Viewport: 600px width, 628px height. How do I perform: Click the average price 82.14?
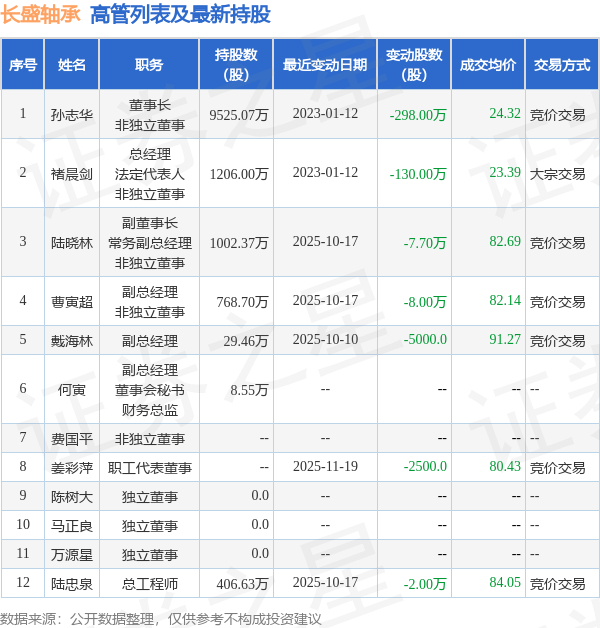[505, 300]
